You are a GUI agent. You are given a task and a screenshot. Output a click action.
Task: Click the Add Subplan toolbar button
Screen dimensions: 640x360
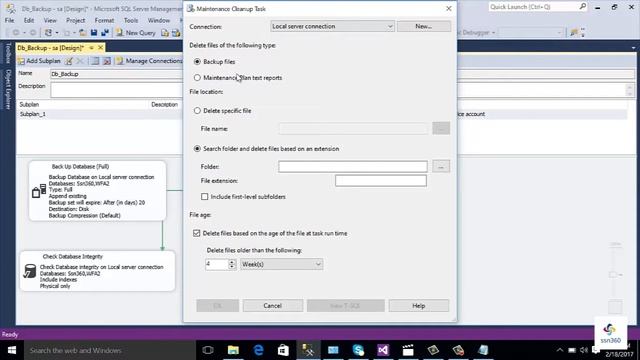pos(39,61)
